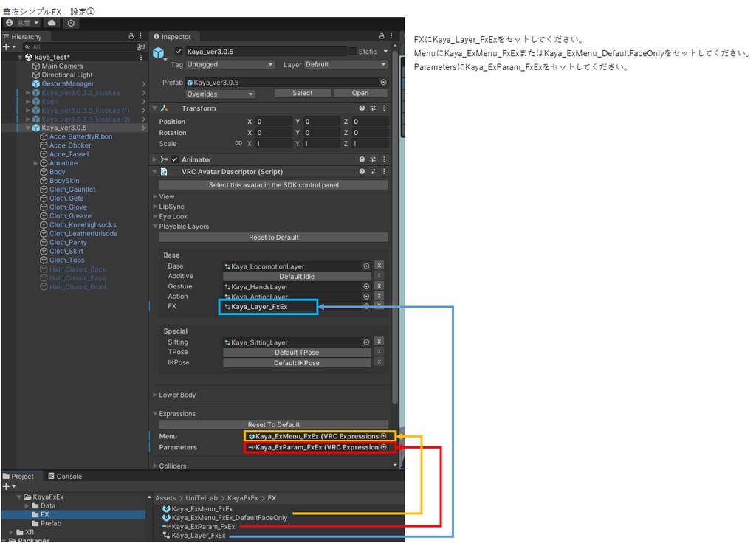Lock the Hierarchy panel
This screenshot has height=546, width=756.
click(x=131, y=36)
